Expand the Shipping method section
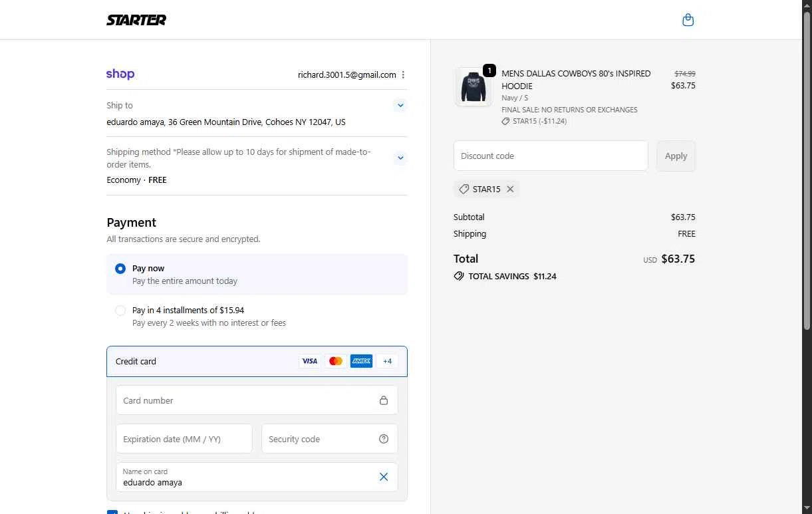Screen dimensions: 812x514 click(400, 158)
